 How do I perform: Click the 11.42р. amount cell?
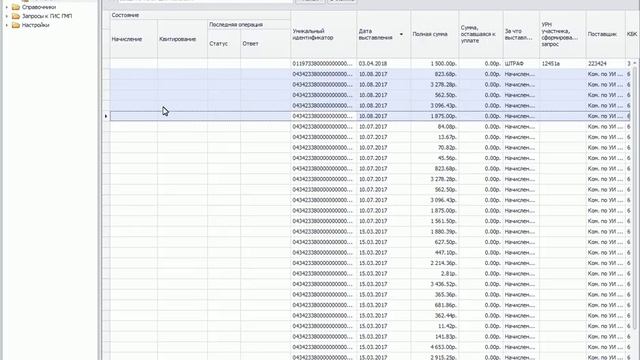(435, 326)
